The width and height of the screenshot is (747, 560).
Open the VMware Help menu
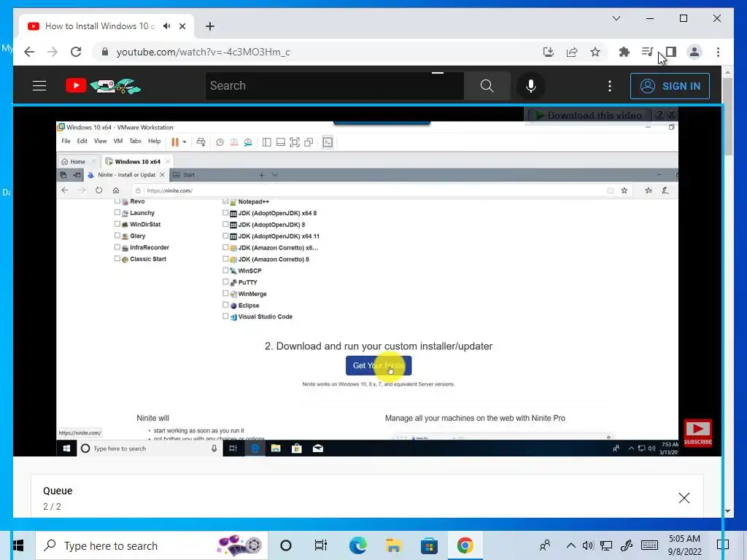[155, 141]
